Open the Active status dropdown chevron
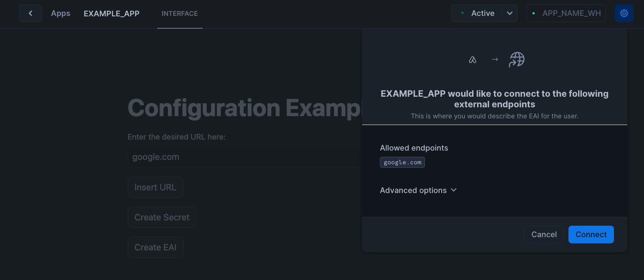This screenshot has height=280, width=644. [509, 13]
